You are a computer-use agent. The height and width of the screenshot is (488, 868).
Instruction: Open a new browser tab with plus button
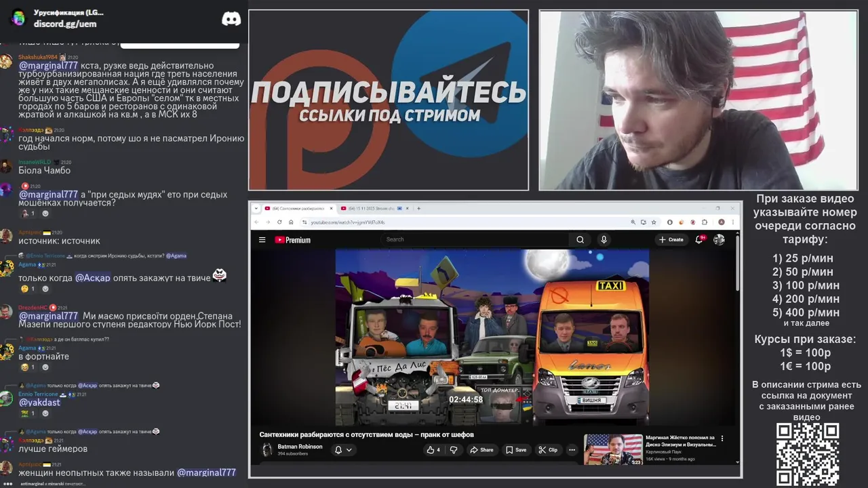point(418,209)
